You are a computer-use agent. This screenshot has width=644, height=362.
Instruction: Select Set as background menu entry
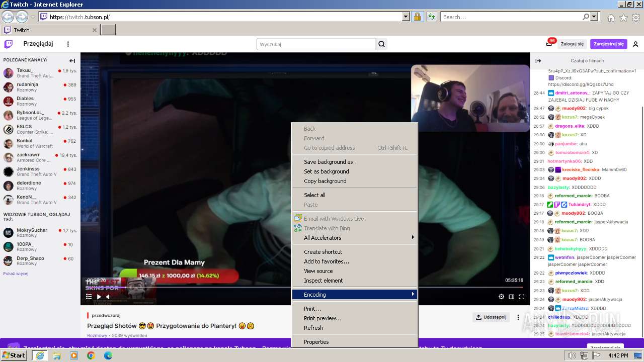pos(355,171)
